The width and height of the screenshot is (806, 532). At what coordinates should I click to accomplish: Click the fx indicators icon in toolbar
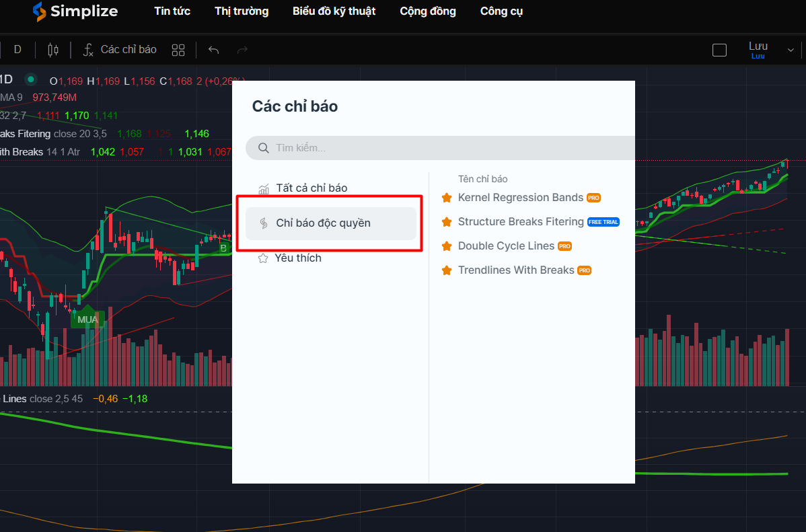point(88,50)
